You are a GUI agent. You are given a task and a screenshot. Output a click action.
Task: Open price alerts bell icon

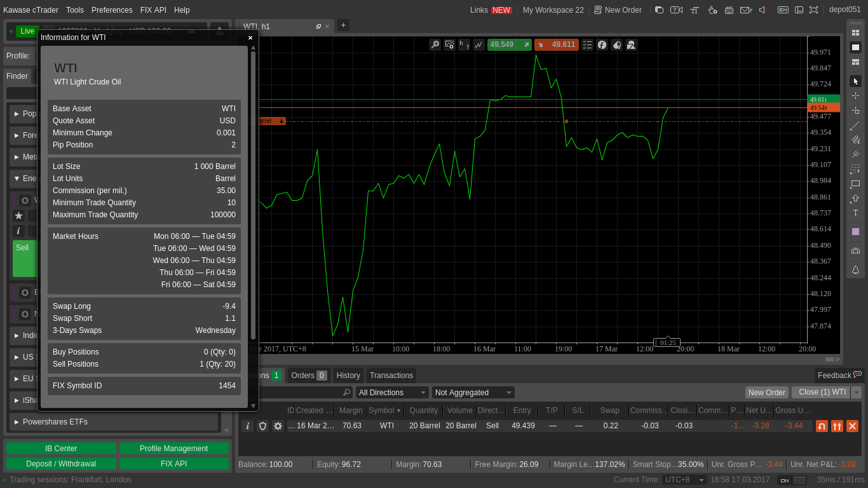pos(855,269)
